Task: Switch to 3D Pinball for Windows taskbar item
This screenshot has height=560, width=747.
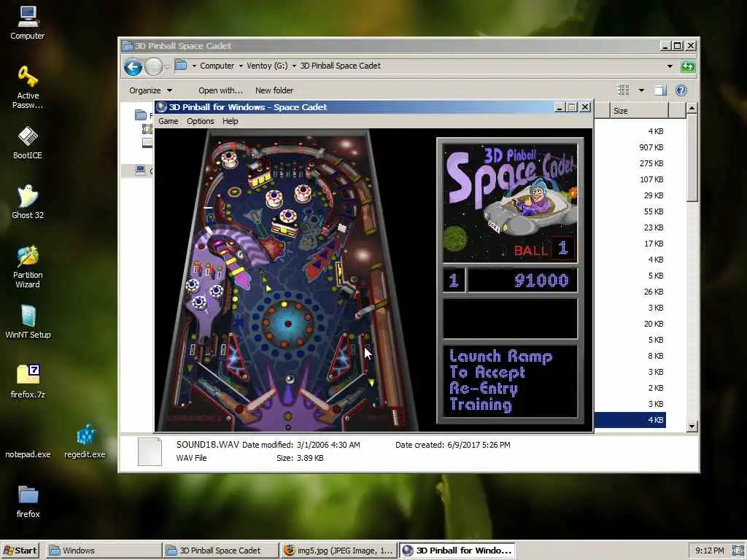Action: [457, 551]
